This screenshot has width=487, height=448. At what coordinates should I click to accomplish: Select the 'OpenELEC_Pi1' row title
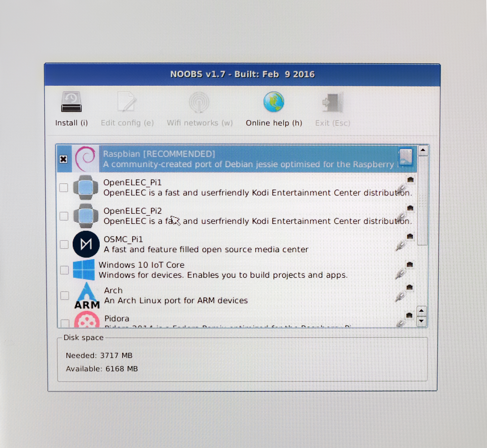click(x=132, y=183)
